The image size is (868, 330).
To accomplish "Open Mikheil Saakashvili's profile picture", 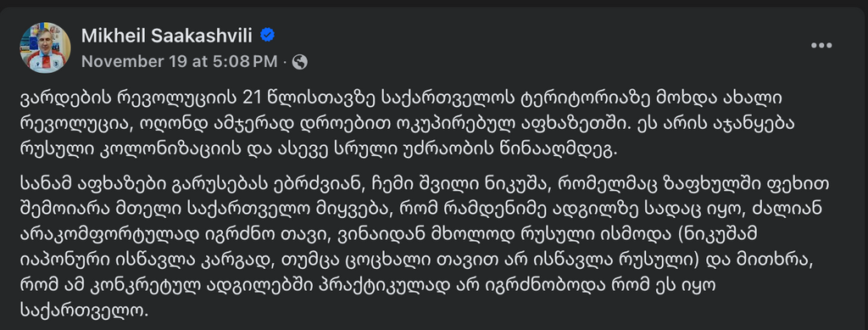I will 46,48.
